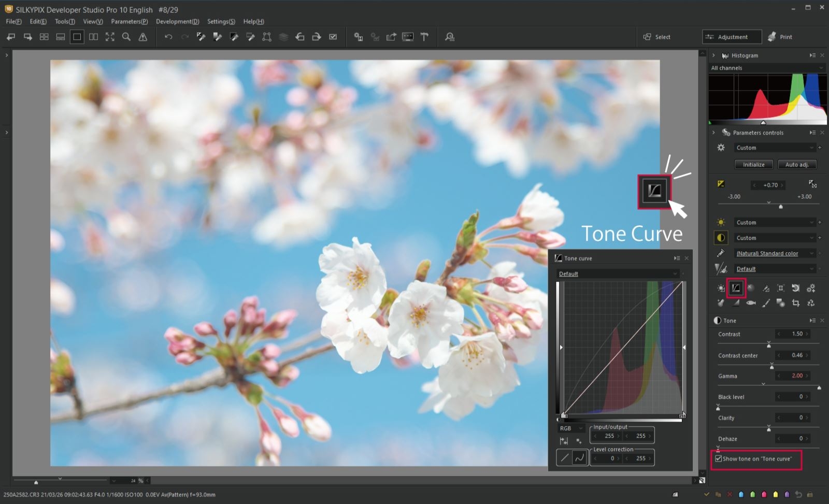Image resolution: width=829 pixels, height=504 pixels.
Task: Open the All channels histogram dropdown
Action: (767, 67)
